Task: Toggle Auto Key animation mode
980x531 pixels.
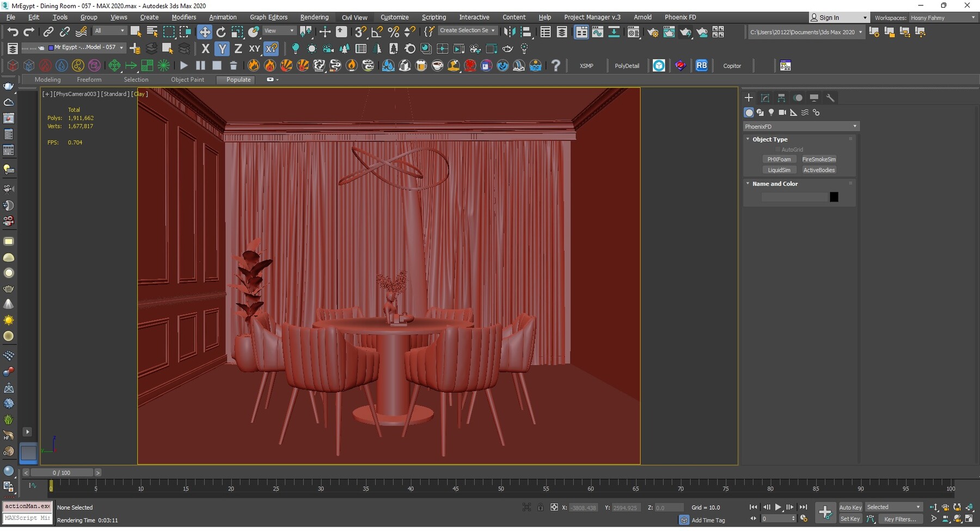Action: tap(850, 506)
